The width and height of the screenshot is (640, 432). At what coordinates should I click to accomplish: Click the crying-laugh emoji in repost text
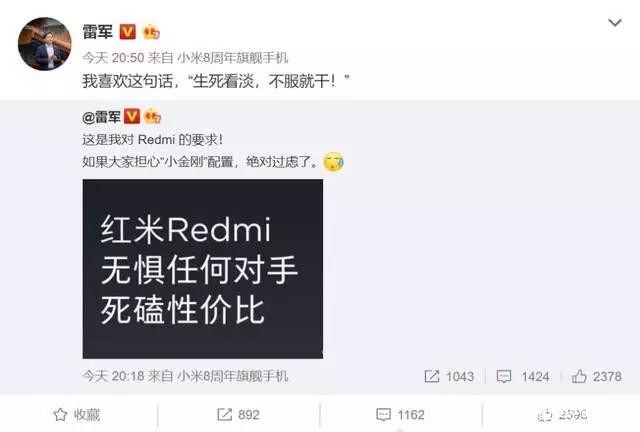(x=333, y=162)
